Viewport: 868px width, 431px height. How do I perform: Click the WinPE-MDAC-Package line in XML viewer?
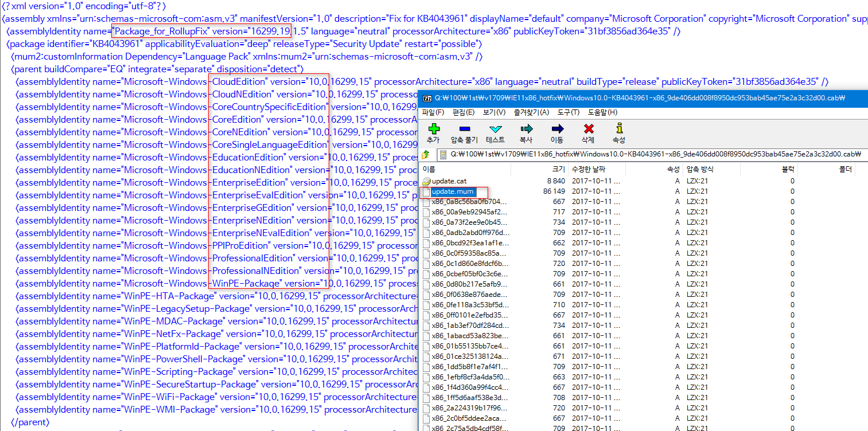tap(217, 321)
